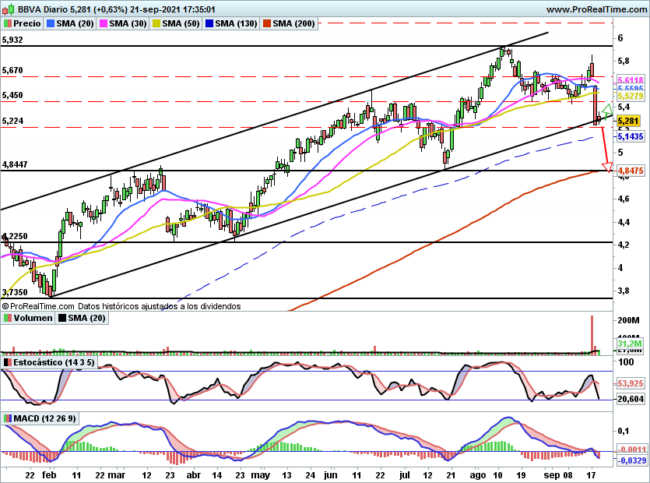This screenshot has width=650, height=483.
Task: Click the 3,7350 level label
Action: pyautogui.click(x=15, y=292)
